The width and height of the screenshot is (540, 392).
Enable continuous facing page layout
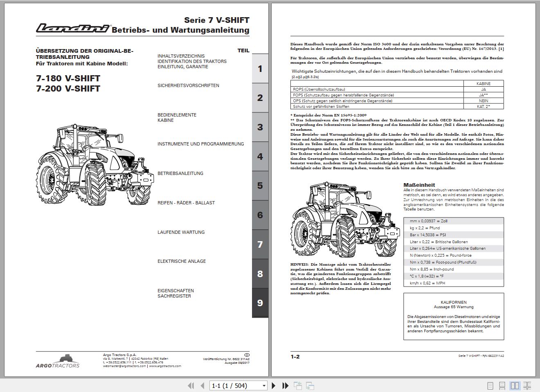click(527, 385)
